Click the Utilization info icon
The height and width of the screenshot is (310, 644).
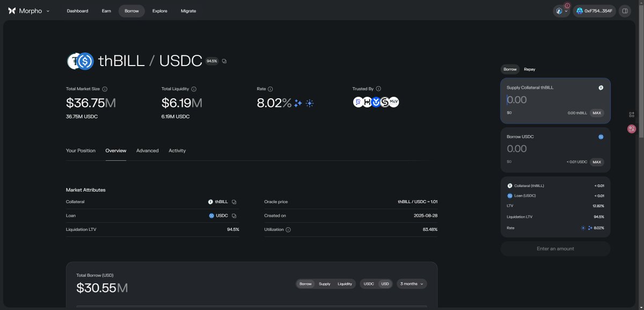coord(288,229)
